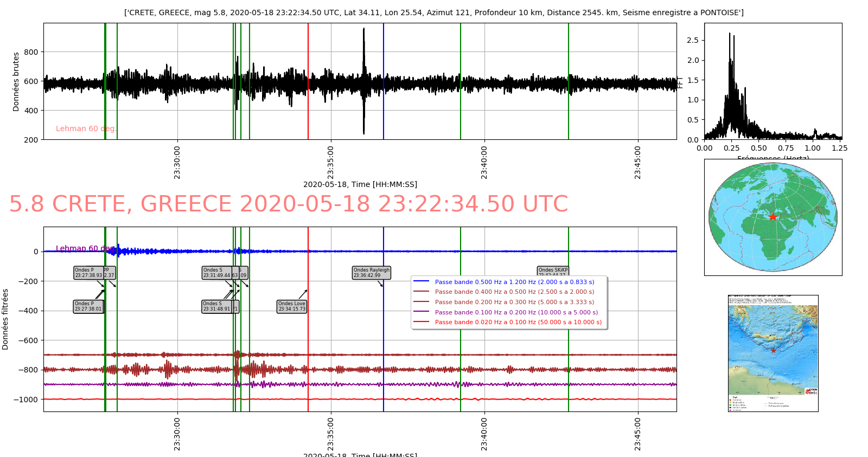Click the tallest peak in the FFT spectrum plot
This screenshot has width=868, height=457.
730,34
